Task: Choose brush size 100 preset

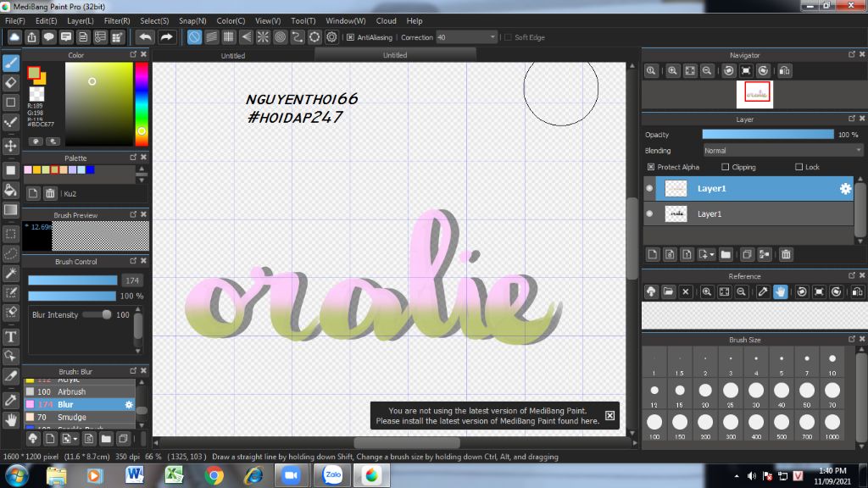Action: click(x=654, y=423)
